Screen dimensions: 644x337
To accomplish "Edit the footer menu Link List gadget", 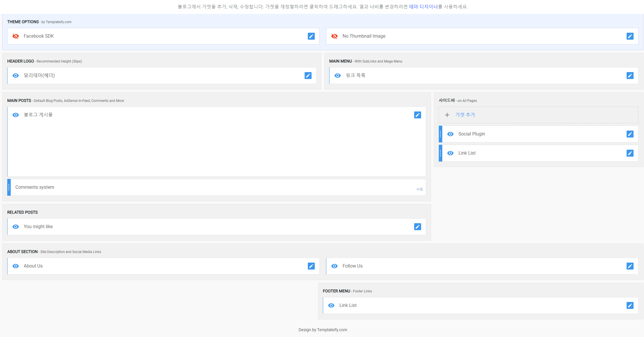I will (630, 305).
